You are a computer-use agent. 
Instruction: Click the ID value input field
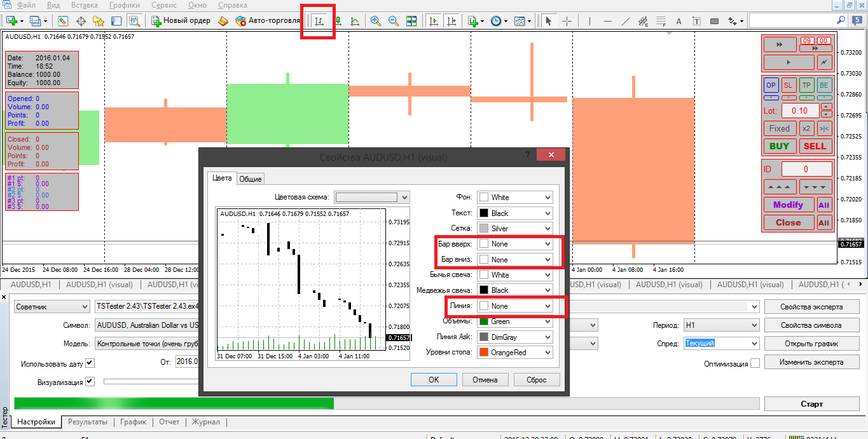(806, 169)
